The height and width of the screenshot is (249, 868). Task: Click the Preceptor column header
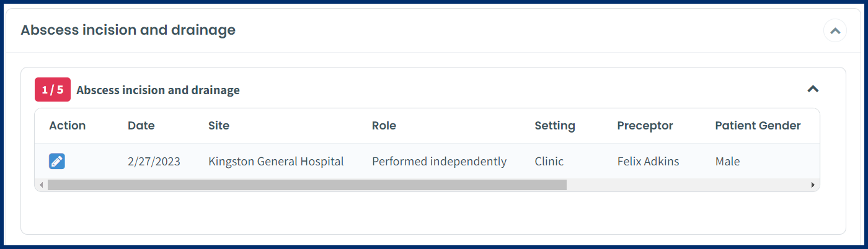(x=645, y=126)
